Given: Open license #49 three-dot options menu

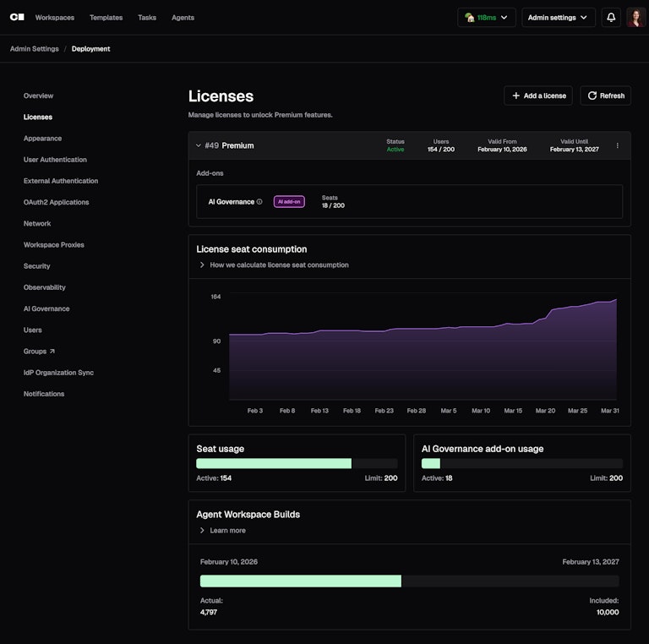Looking at the screenshot, I should (617, 145).
